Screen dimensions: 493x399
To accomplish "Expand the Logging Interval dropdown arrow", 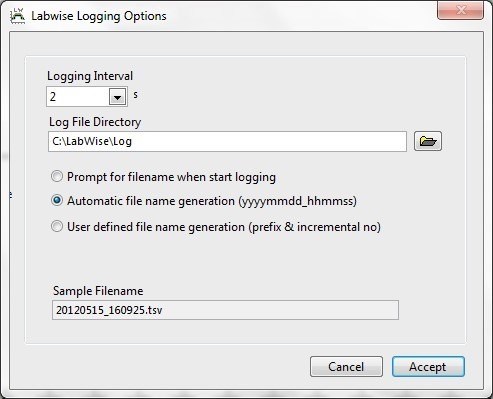I will (x=117, y=97).
